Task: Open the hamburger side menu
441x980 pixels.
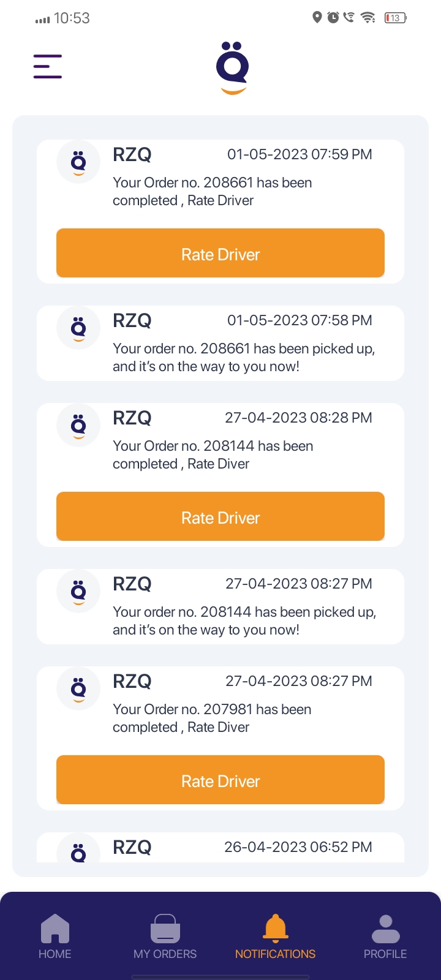Action: click(x=48, y=66)
